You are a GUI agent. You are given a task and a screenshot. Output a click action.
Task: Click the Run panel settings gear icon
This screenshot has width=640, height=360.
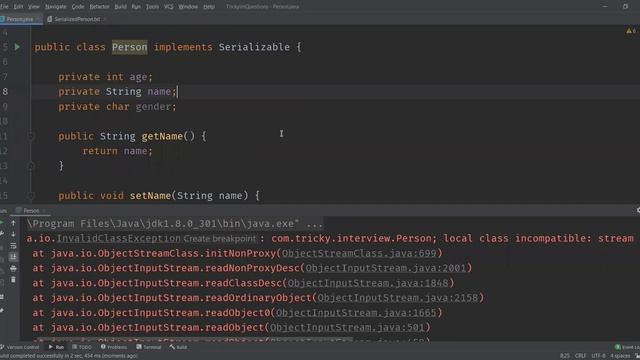point(638,211)
